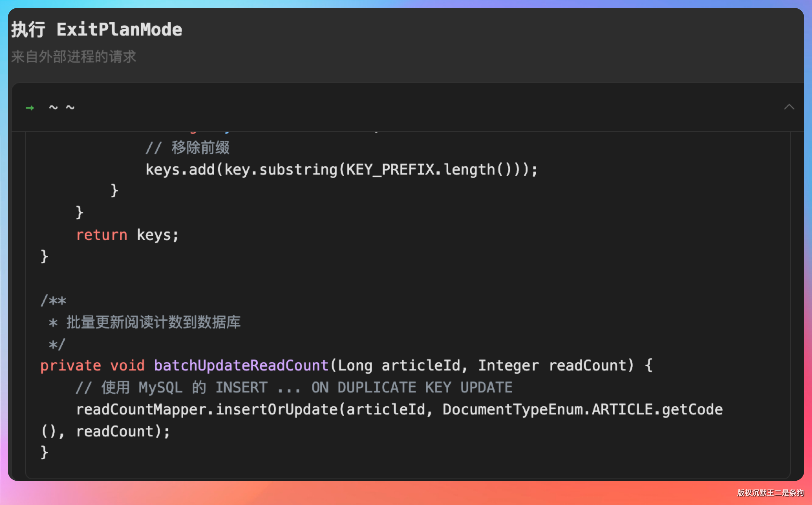The width and height of the screenshot is (812, 505).
Task: Click the 版权沉默王二是条狗 watermark
Action: [x=770, y=493]
